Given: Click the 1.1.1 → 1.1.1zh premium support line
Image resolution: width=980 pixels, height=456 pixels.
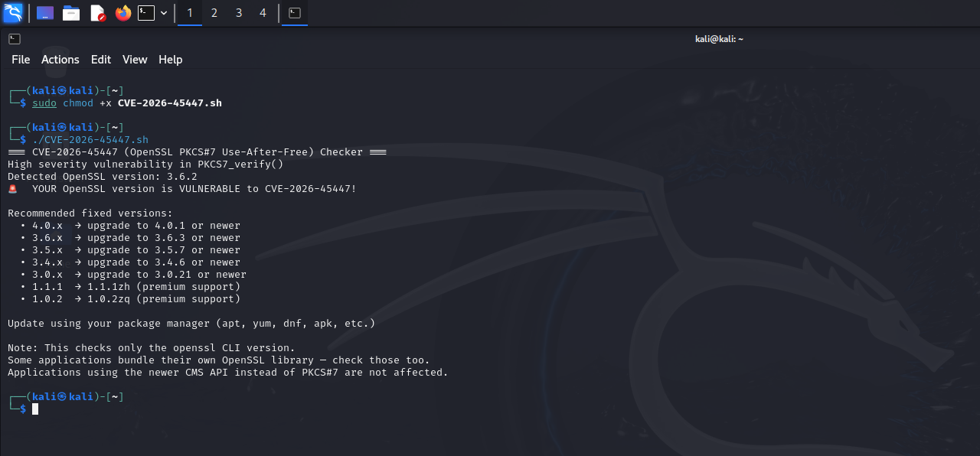Looking at the screenshot, I should (130, 286).
